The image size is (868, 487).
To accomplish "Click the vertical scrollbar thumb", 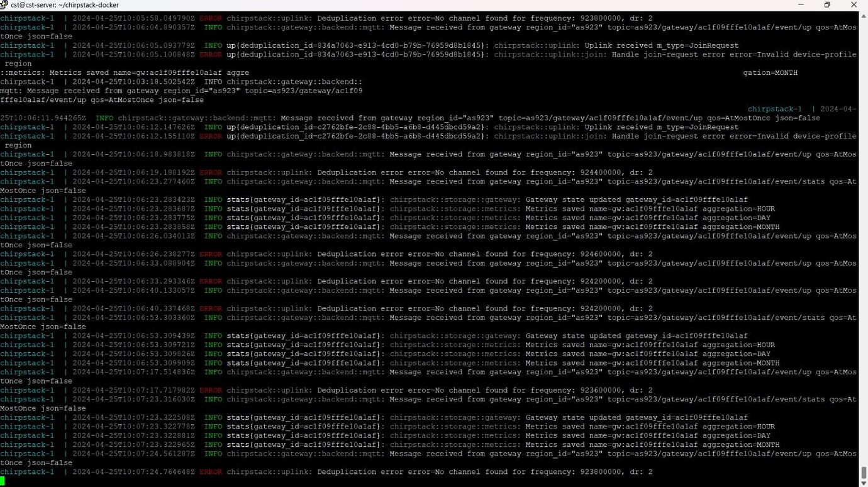I will (864, 472).
